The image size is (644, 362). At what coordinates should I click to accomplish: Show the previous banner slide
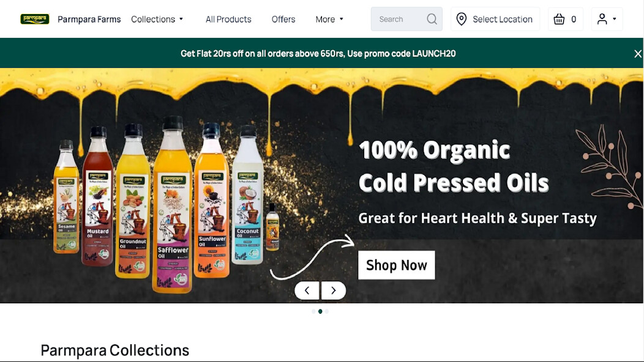click(x=307, y=290)
